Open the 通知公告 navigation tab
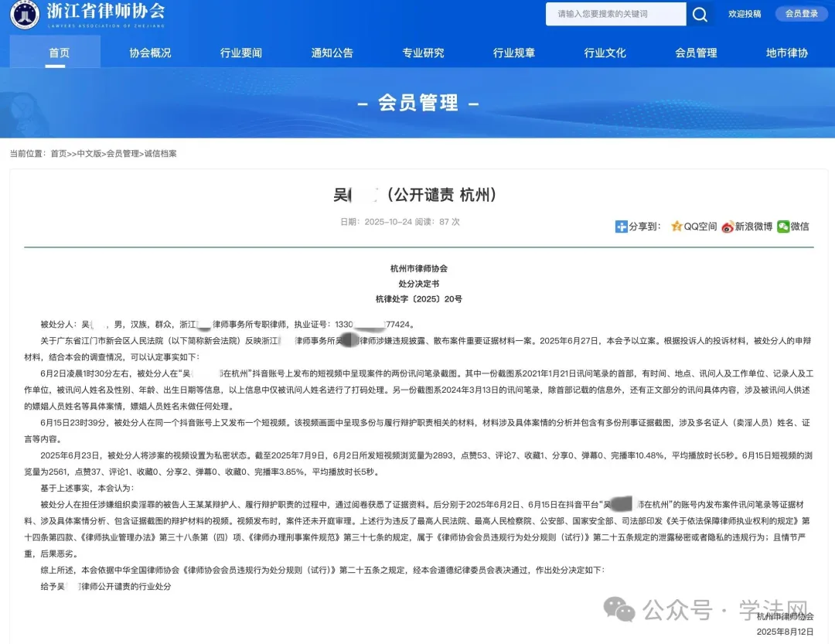 tap(332, 53)
